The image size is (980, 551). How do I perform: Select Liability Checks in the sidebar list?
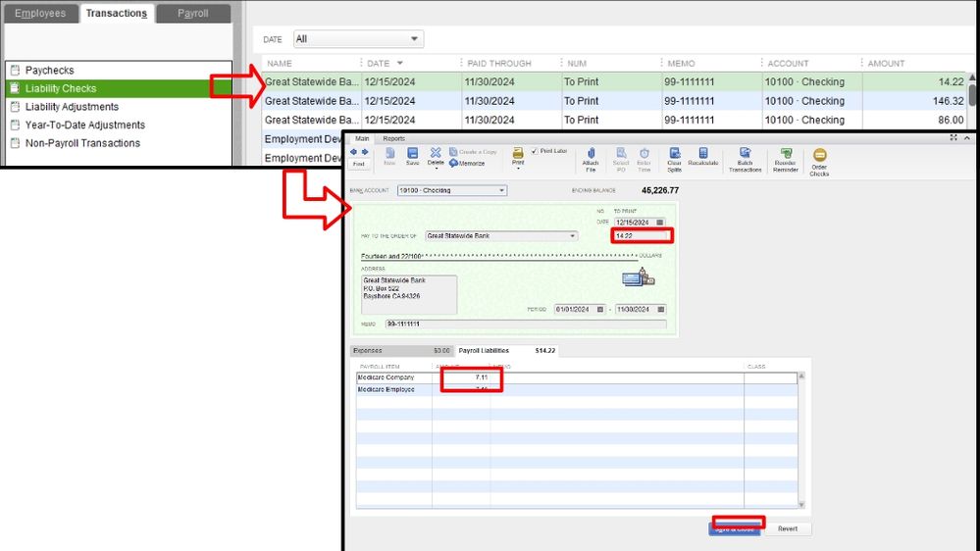119,88
